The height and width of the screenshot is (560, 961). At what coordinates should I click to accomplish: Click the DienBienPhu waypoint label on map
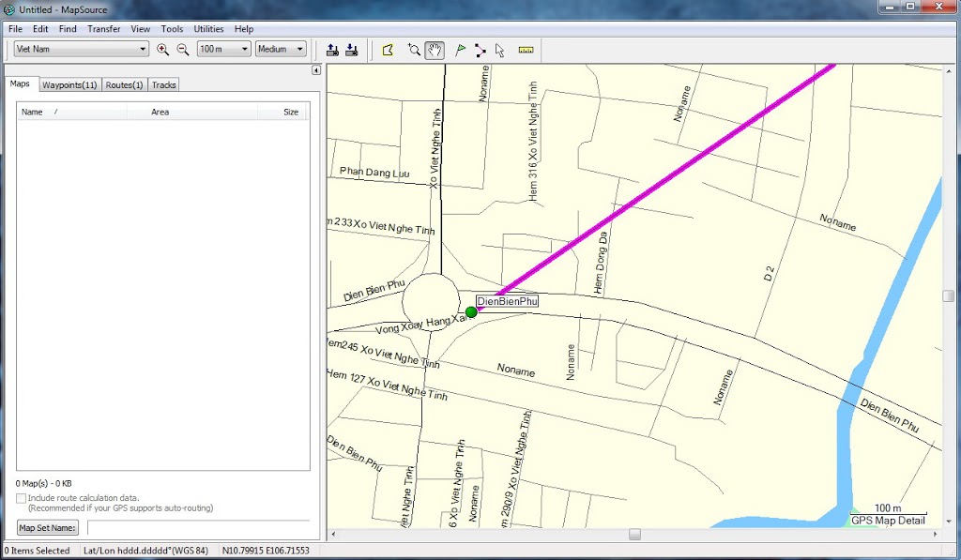(x=508, y=301)
